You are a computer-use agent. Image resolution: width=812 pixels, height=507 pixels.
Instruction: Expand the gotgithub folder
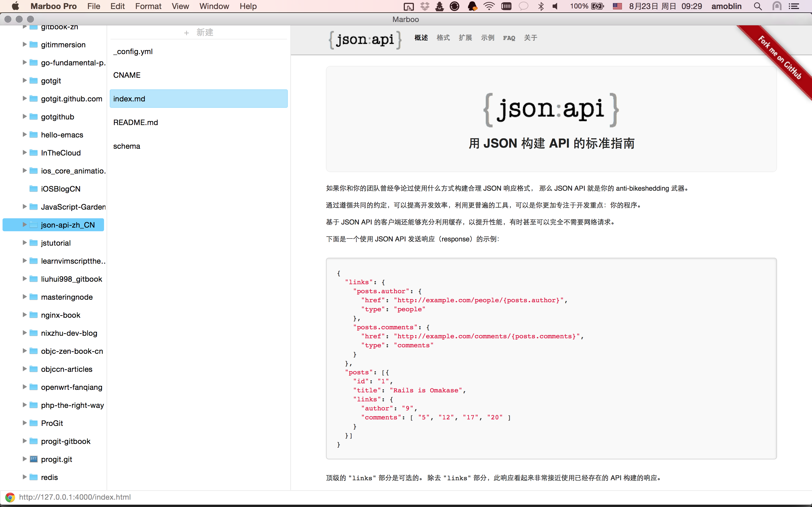(x=25, y=116)
